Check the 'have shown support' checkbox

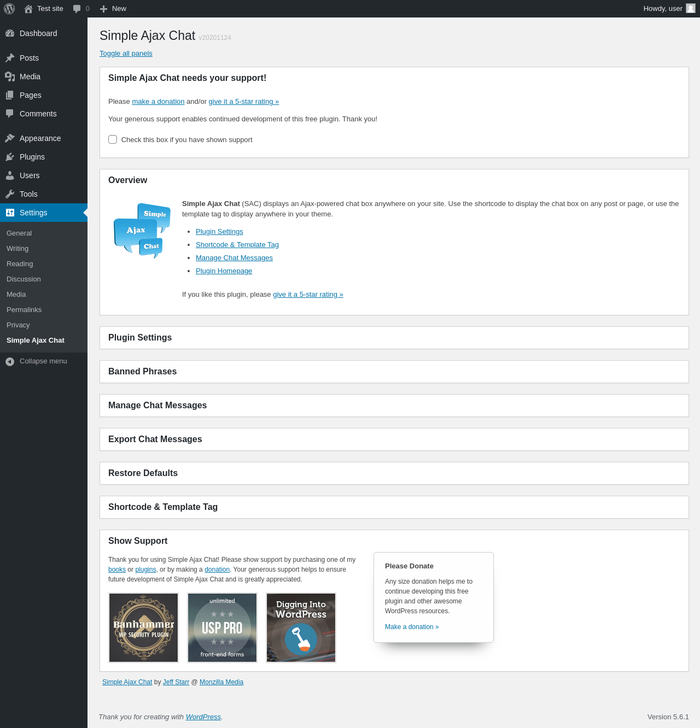pos(113,139)
